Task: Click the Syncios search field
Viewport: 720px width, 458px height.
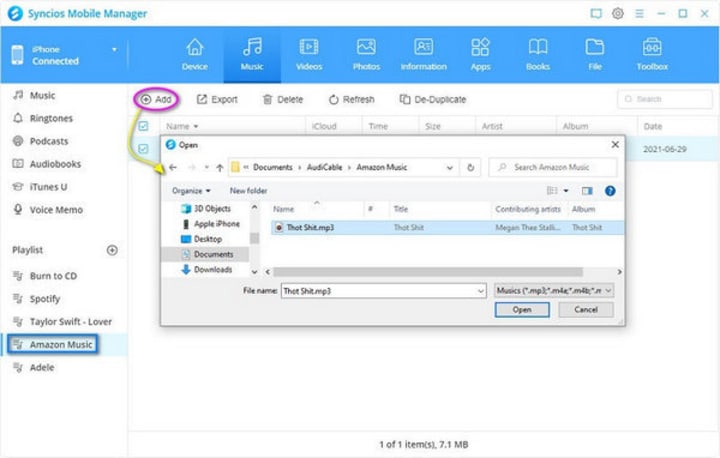Action: pos(665,99)
